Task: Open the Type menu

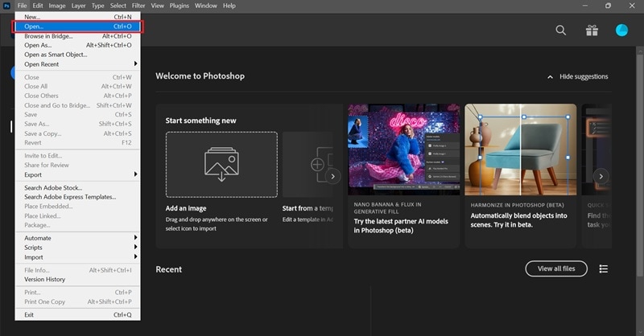Action: pos(97,6)
